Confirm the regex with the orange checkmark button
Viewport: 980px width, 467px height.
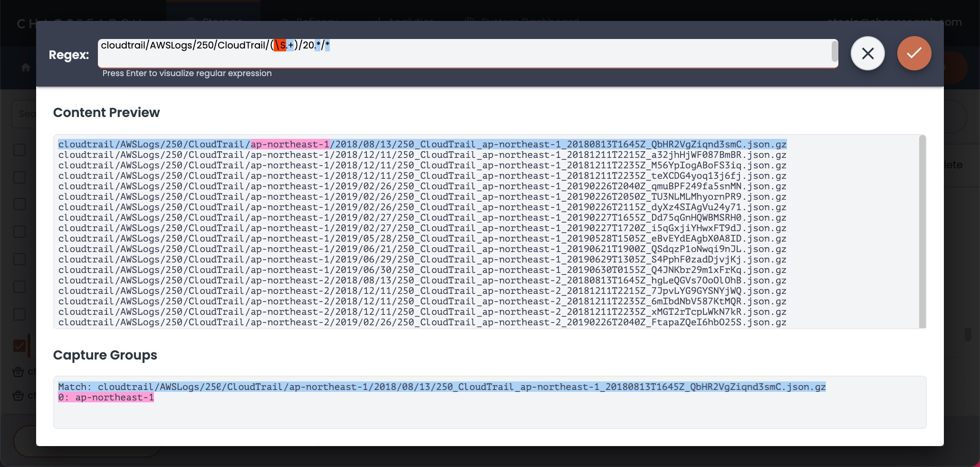pyautogui.click(x=914, y=53)
